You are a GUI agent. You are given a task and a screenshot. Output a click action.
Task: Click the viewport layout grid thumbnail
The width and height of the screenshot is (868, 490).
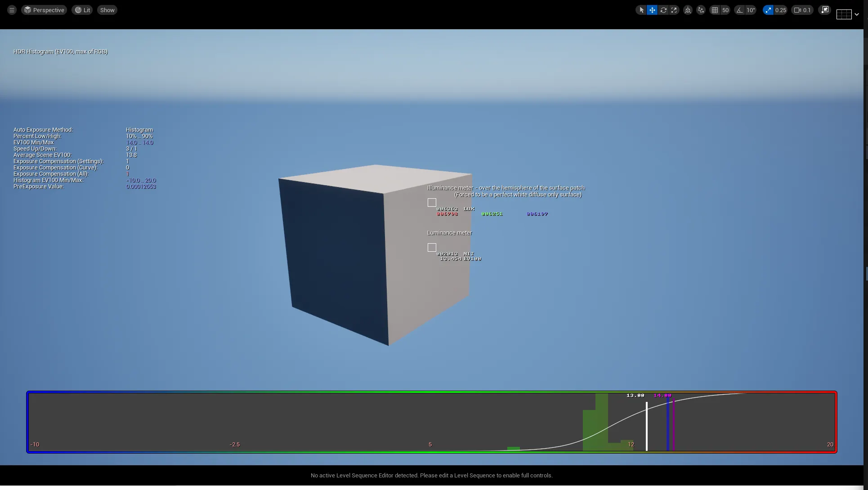(844, 14)
